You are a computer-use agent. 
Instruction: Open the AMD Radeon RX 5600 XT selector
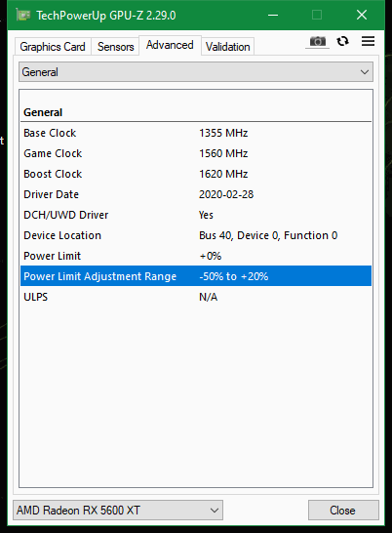click(118, 510)
